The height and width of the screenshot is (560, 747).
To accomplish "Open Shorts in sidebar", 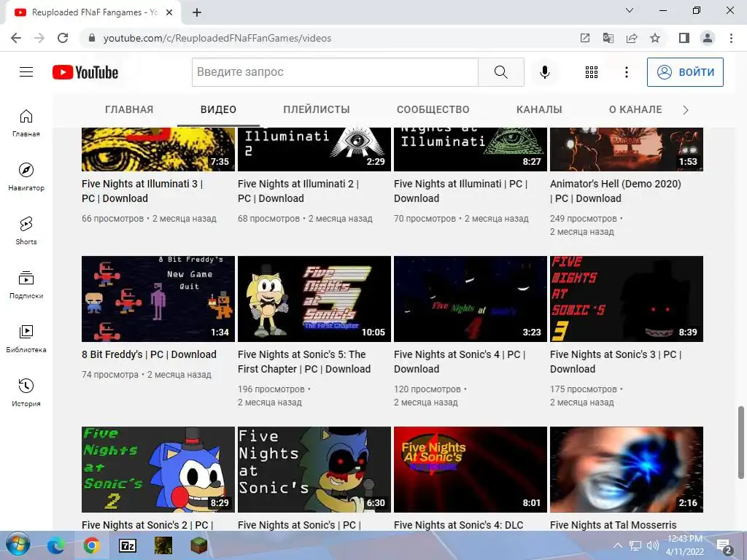I will coord(26,231).
